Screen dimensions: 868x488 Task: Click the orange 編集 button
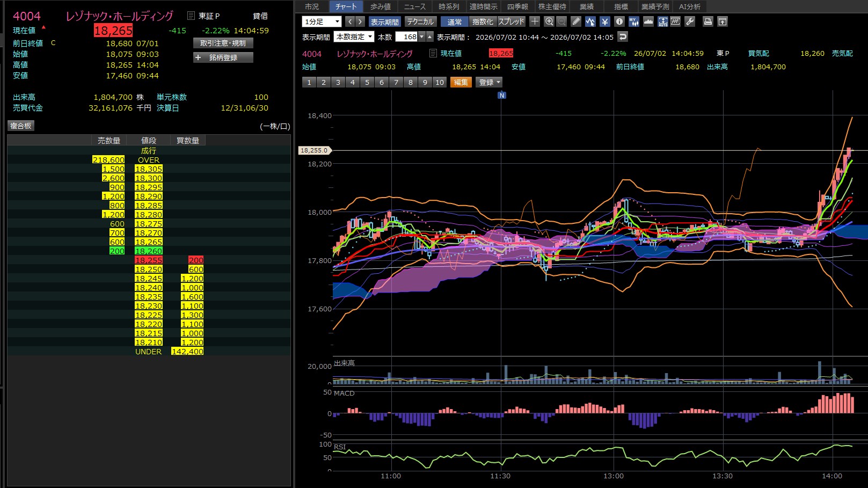(461, 82)
